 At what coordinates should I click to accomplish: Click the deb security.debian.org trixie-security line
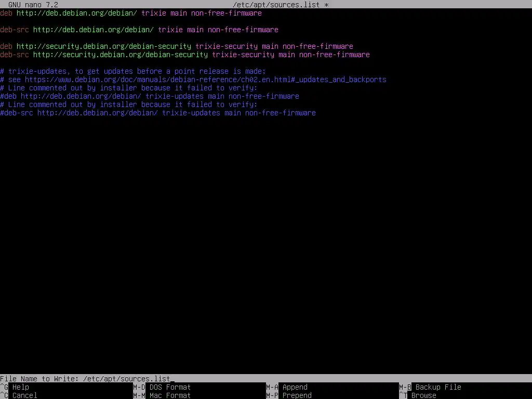click(177, 46)
